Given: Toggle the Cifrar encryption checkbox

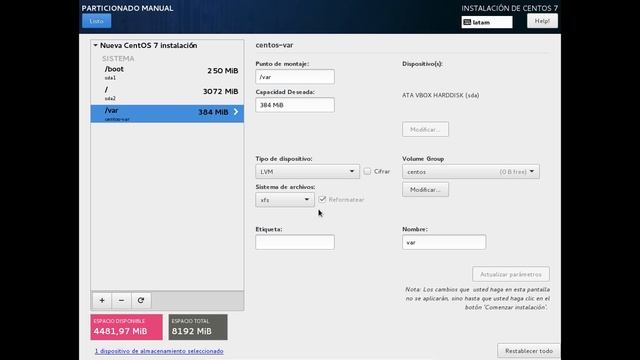Looking at the screenshot, I should (367, 171).
